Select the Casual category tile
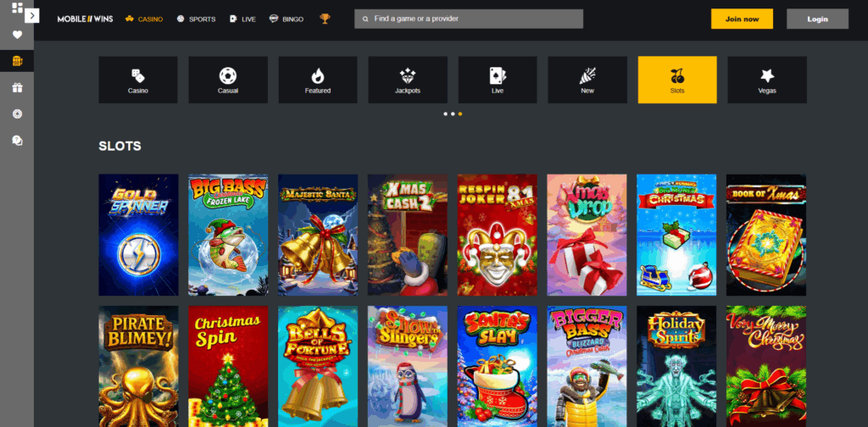Viewport: 868px width, 427px height. tap(228, 80)
